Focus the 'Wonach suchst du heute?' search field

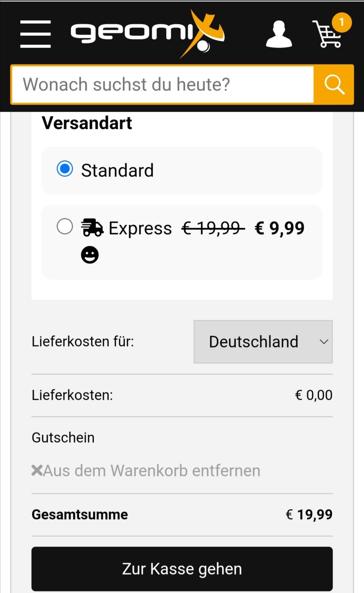click(163, 84)
